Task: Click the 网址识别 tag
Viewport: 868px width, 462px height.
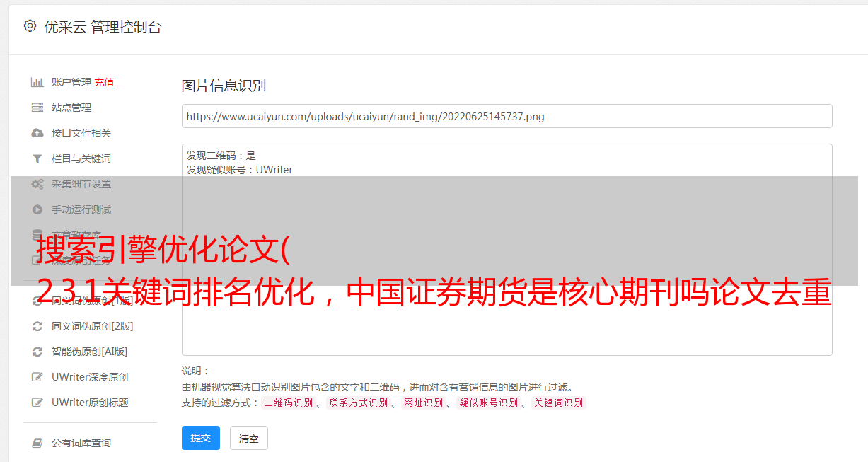Action: pos(423,403)
